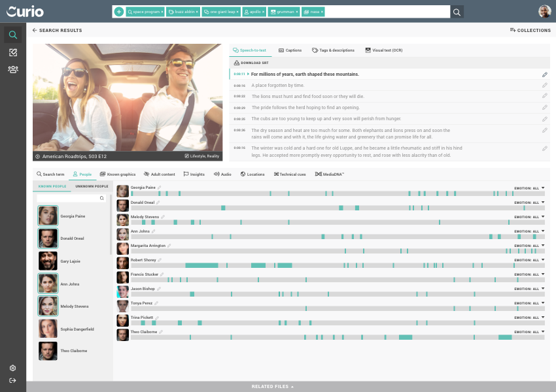
Task: Expand the Related Files panel
Action: (x=273, y=387)
